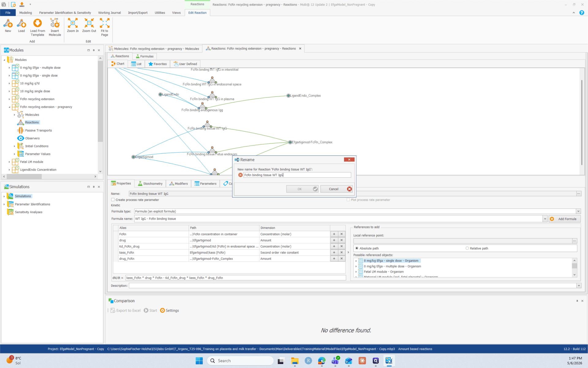Click the New reaction icon
The image size is (588, 368).
(x=8, y=25)
